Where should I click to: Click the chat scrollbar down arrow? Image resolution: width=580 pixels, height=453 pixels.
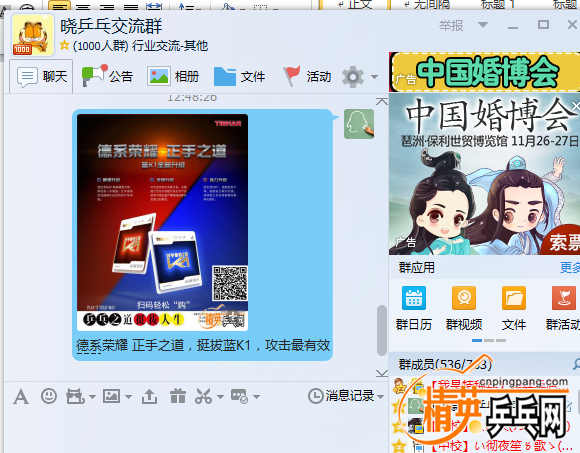click(382, 373)
